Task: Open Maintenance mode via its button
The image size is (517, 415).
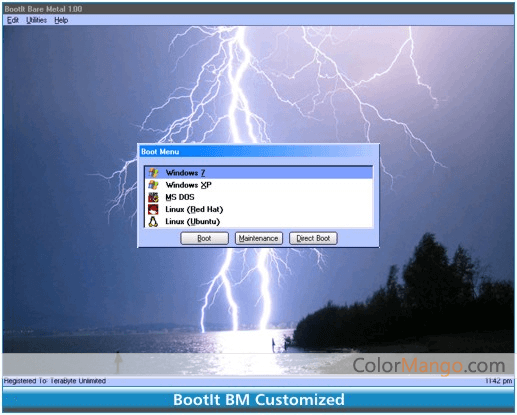Action: pyautogui.click(x=259, y=238)
